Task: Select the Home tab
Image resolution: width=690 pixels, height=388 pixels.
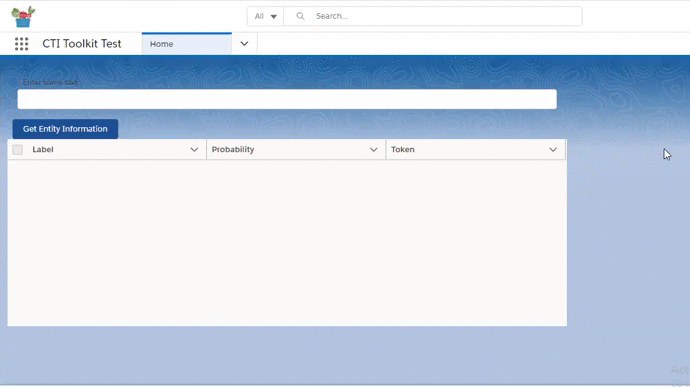Action: [187, 44]
